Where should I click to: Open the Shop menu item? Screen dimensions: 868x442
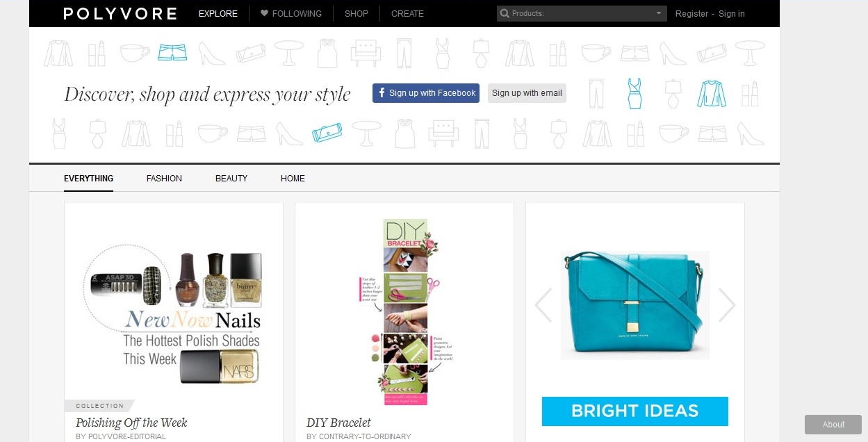pos(357,13)
